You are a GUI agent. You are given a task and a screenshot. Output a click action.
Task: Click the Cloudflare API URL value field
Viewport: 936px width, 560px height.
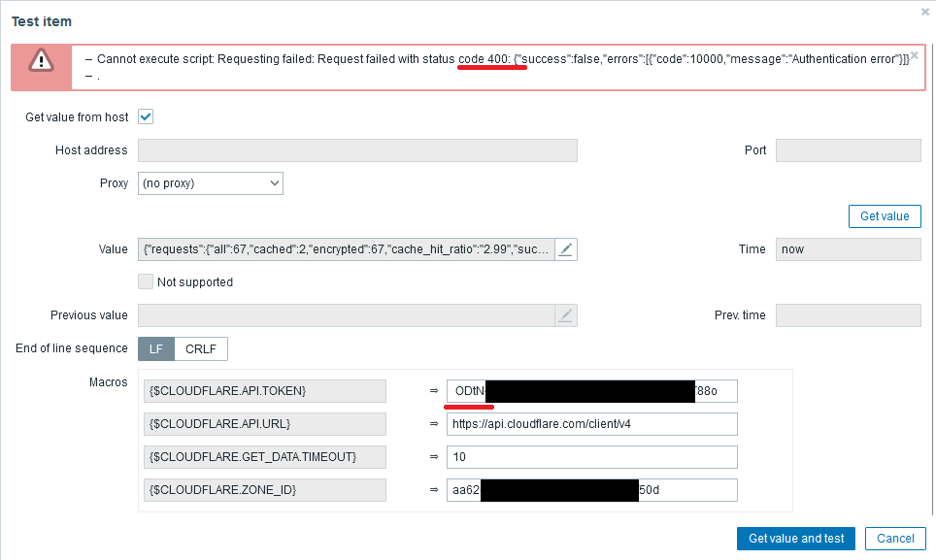[591, 424]
